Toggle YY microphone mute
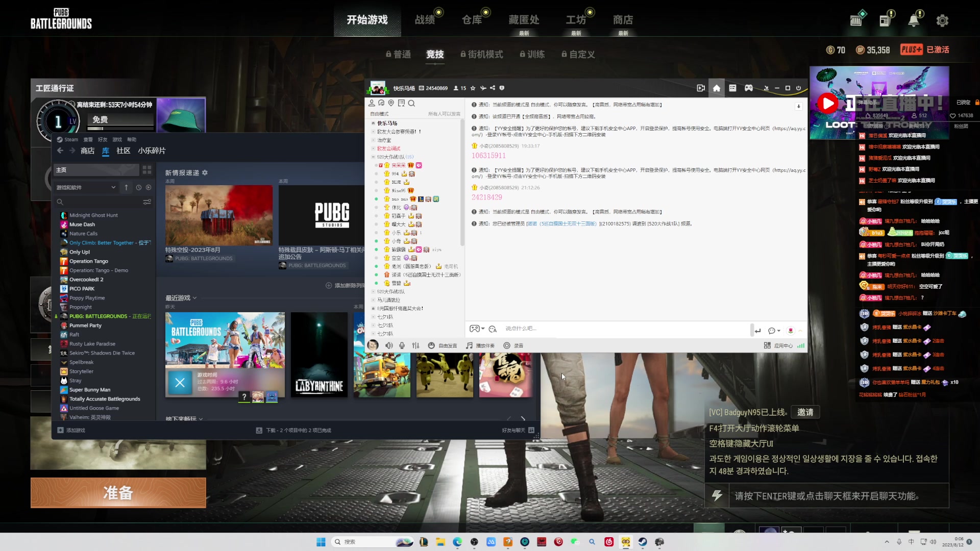980x551 pixels. [402, 345]
